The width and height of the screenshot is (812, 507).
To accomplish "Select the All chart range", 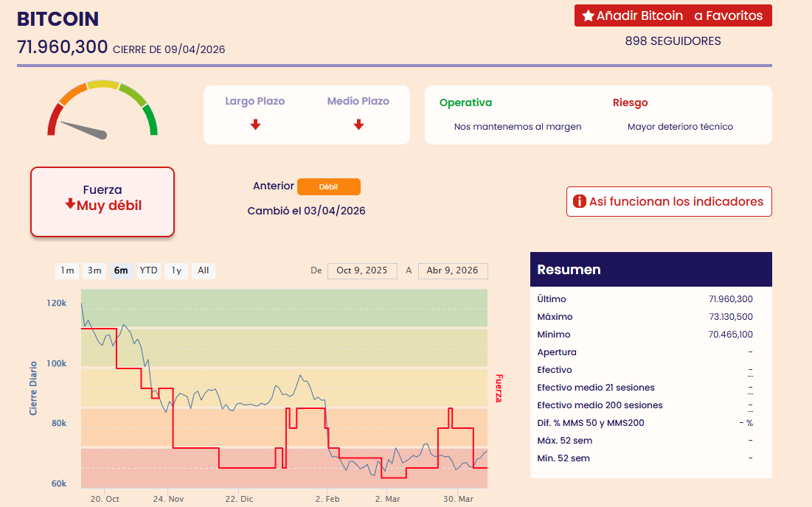I will coord(204,270).
